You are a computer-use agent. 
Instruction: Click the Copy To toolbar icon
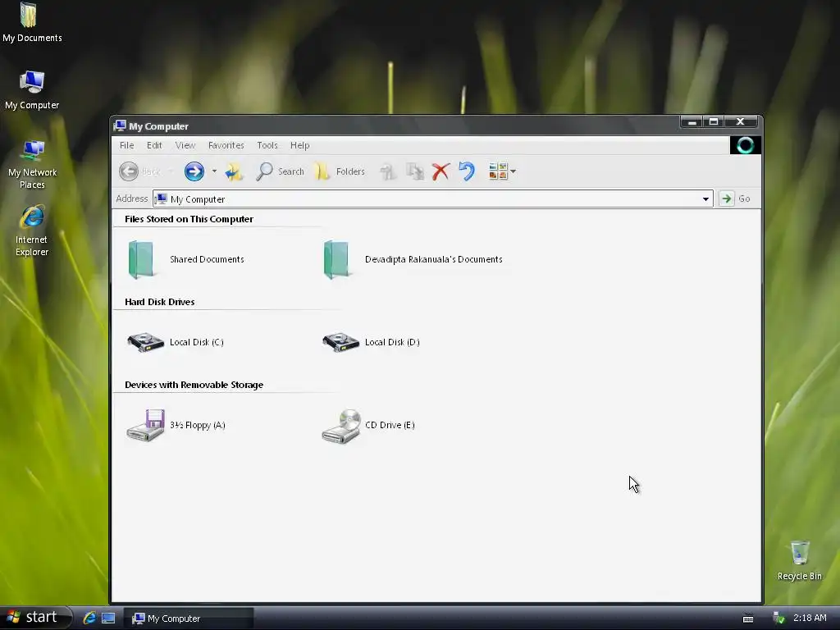(x=414, y=171)
